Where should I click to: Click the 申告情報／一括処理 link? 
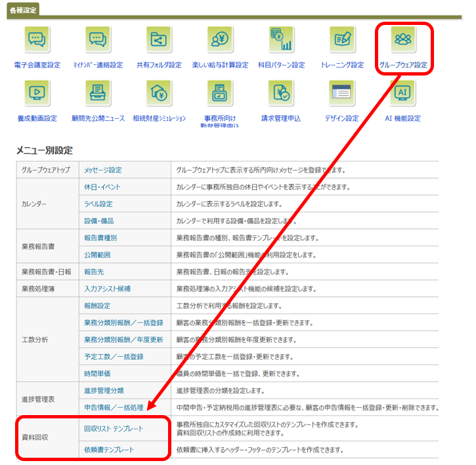(114, 407)
